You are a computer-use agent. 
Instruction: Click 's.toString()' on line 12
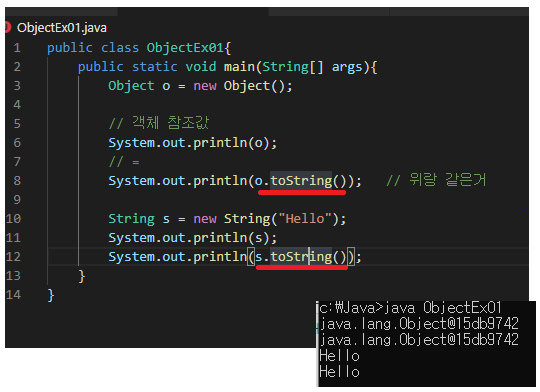[x=300, y=257]
